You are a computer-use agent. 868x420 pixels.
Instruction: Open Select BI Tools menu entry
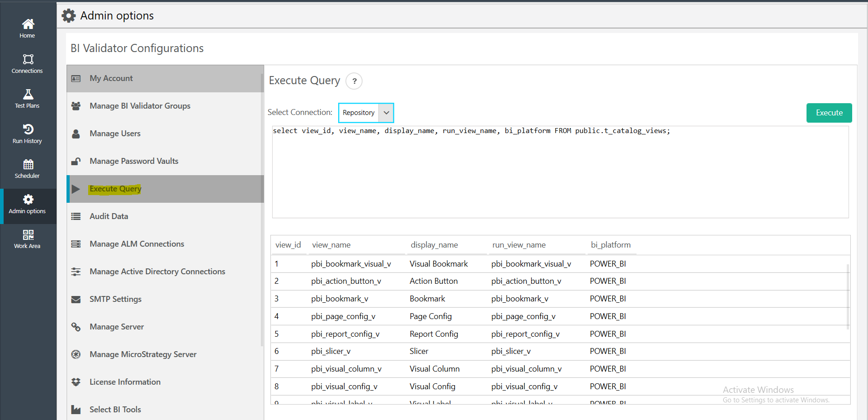(165, 410)
